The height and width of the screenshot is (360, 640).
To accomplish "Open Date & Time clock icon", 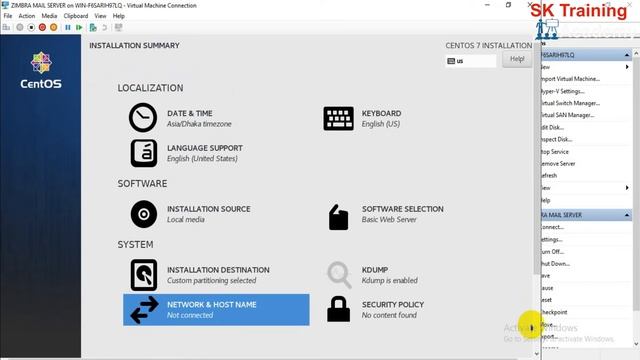I will click(143, 118).
